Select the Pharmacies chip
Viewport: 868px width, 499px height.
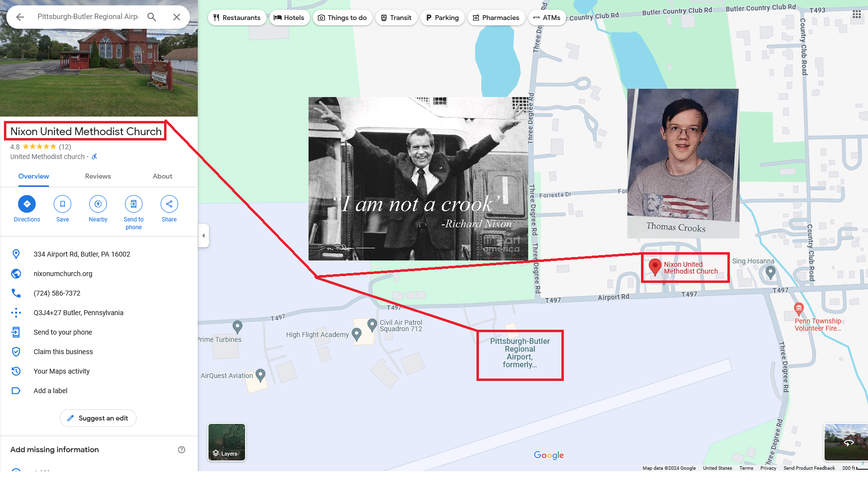click(x=496, y=18)
